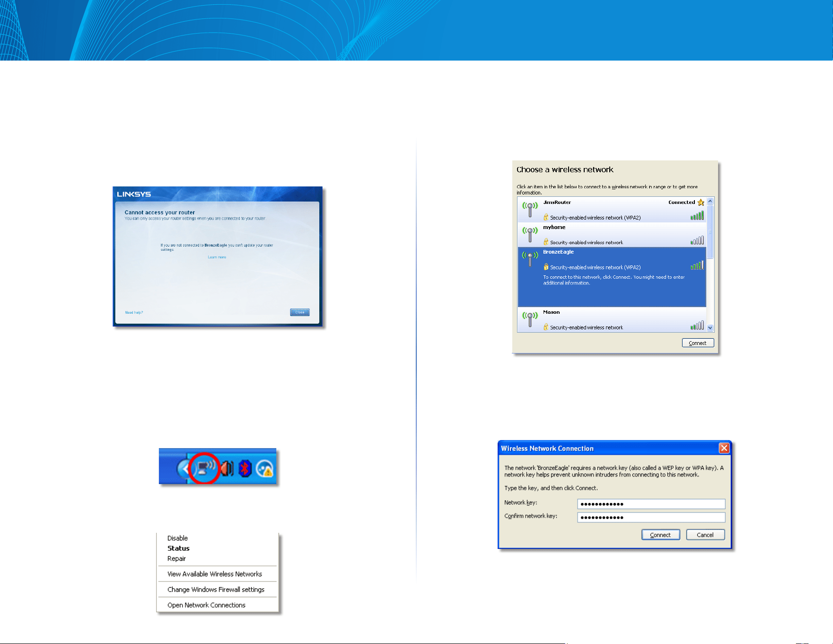Select the BronzeEagle network entry
The width and height of the screenshot is (833, 644).
pos(612,277)
